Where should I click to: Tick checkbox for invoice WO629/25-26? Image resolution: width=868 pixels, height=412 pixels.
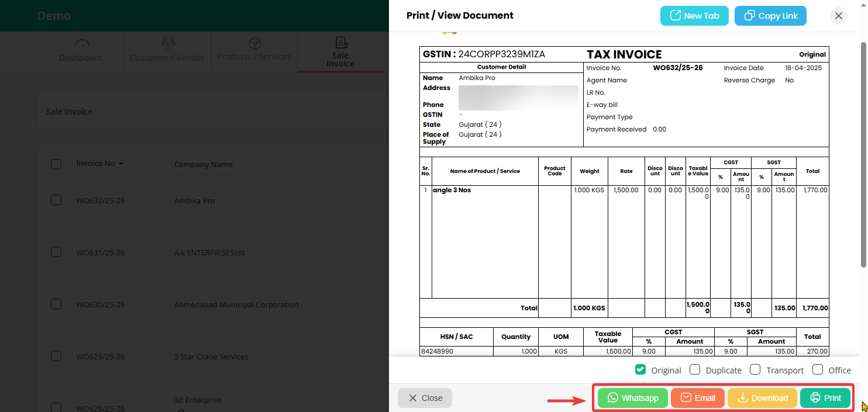click(x=56, y=356)
